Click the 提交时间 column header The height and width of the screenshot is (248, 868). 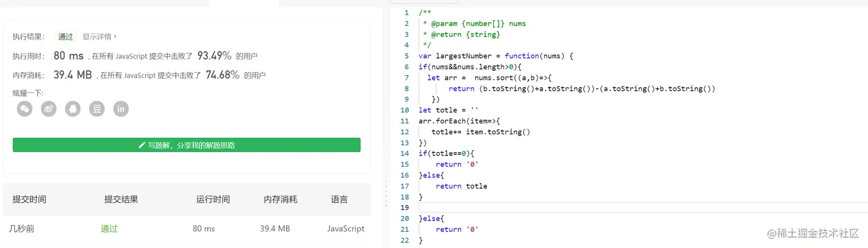coord(29,199)
